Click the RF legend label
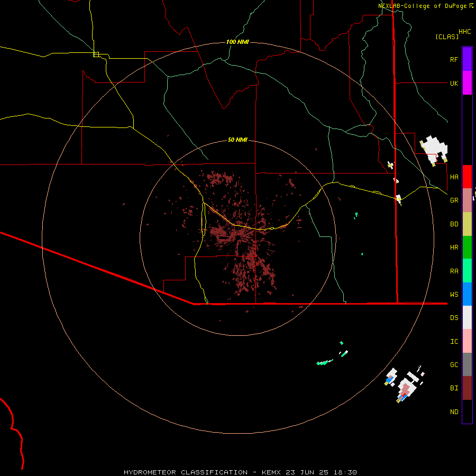This screenshot has height=476, width=476. pos(454,59)
